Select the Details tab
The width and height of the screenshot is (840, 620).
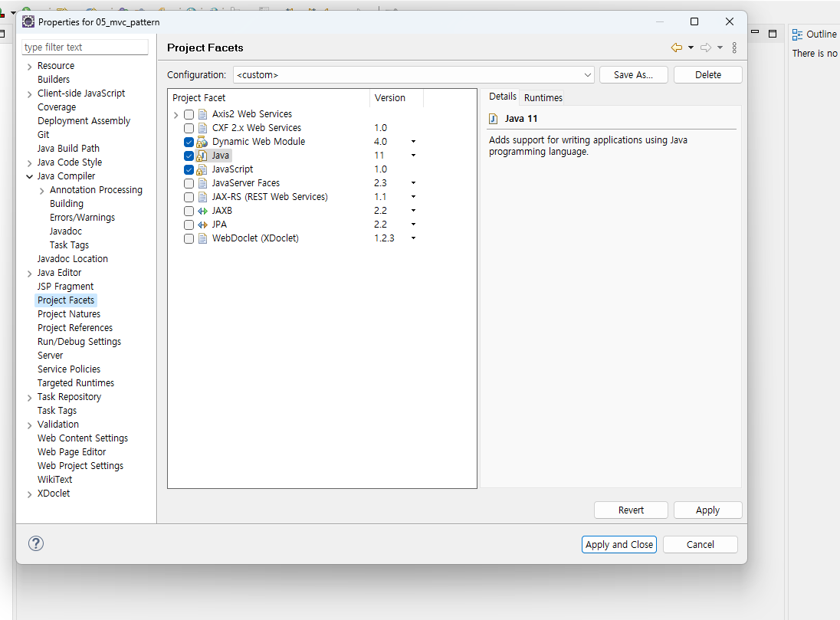pyautogui.click(x=503, y=97)
